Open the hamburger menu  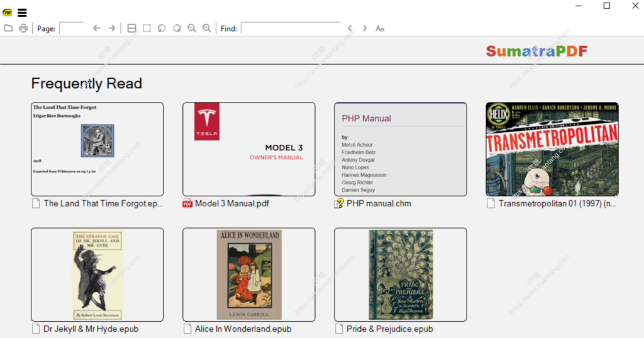22,13
